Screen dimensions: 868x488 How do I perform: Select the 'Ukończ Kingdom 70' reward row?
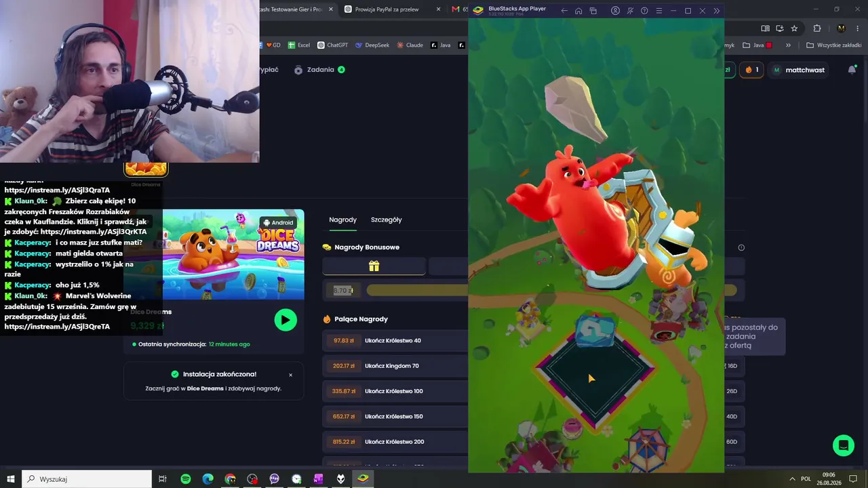(395, 366)
